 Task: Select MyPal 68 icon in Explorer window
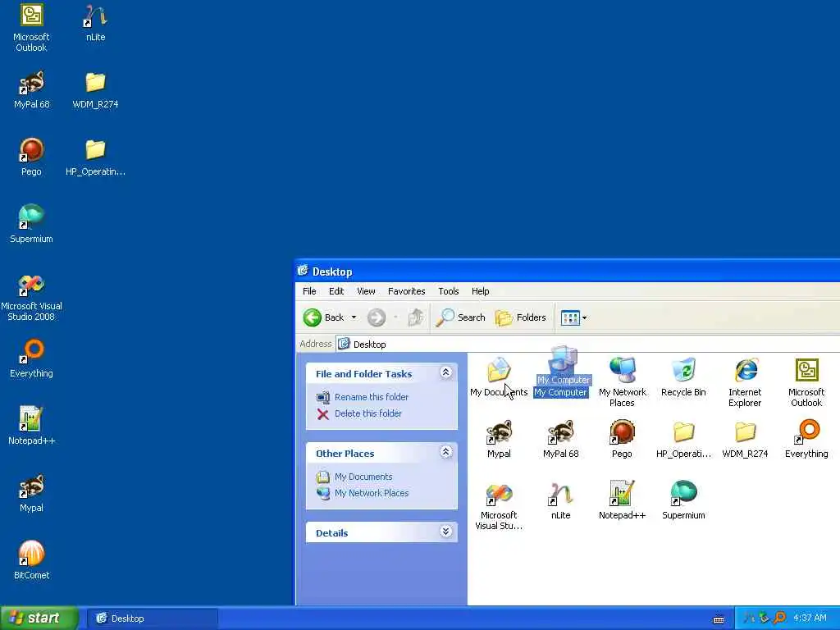pos(560,440)
